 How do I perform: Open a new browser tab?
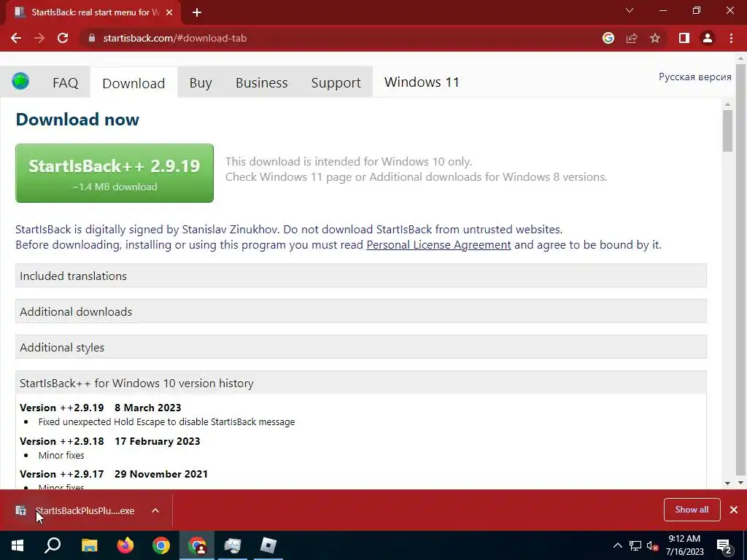[x=197, y=12]
